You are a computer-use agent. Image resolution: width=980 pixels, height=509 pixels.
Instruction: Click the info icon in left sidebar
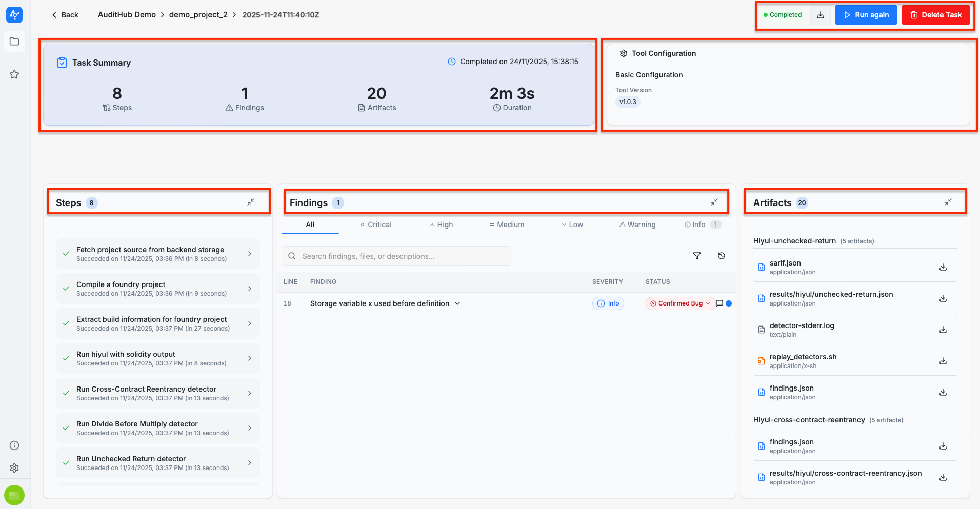coord(14,445)
